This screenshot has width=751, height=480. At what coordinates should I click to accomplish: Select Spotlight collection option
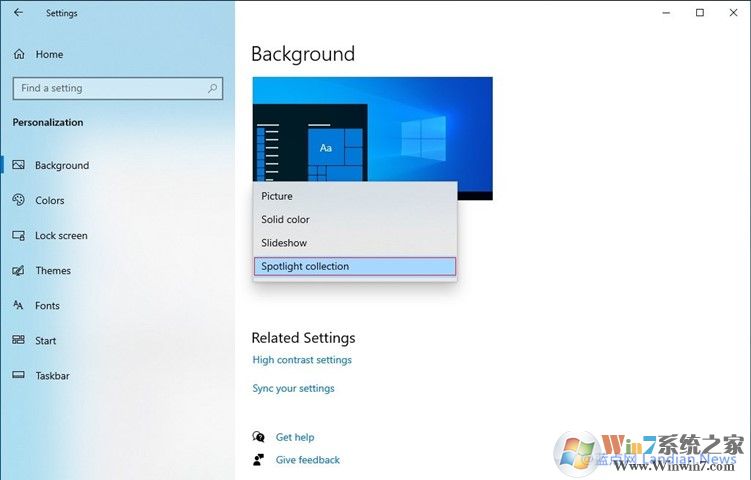[x=305, y=266]
